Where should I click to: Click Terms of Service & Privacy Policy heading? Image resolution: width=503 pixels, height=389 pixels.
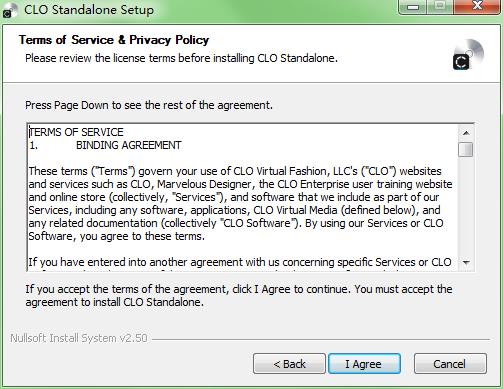click(x=114, y=40)
